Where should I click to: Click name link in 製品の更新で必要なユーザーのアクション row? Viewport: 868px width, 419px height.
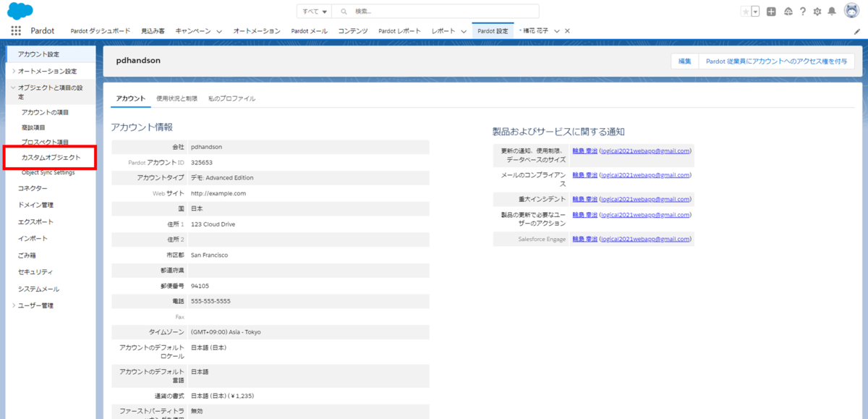coord(585,215)
